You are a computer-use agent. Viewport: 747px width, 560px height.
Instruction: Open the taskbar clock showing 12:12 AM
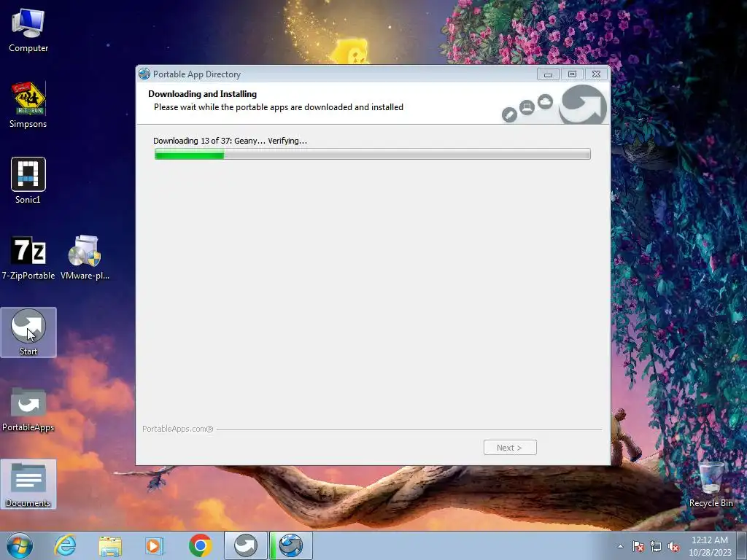(710, 546)
